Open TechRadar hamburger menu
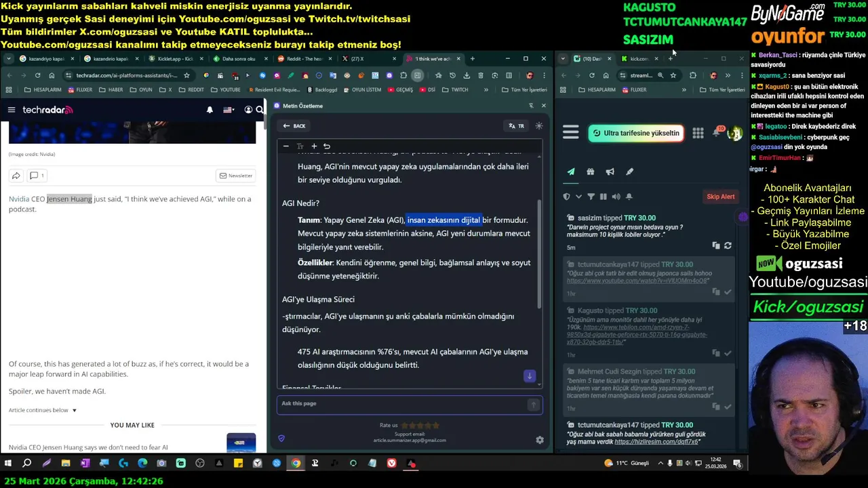The width and height of the screenshot is (868, 488). tap(12, 110)
